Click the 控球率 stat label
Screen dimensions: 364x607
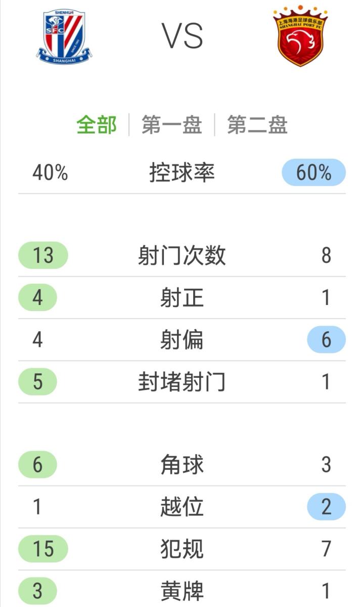pyautogui.click(x=182, y=172)
